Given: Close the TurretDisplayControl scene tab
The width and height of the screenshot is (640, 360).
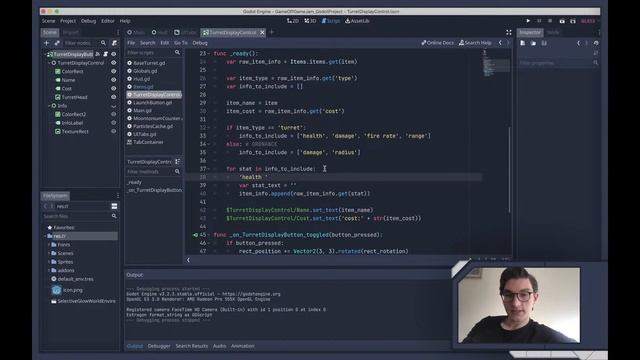Looking at the screenshot, I should [262, 32].
